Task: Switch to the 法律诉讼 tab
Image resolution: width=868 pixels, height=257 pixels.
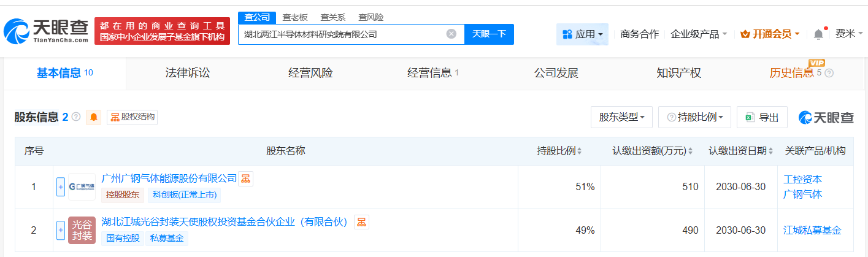Action: 188,74
